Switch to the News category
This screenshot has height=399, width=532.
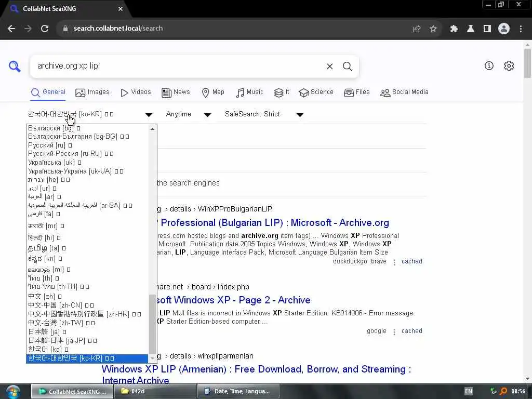click(176, 92)
